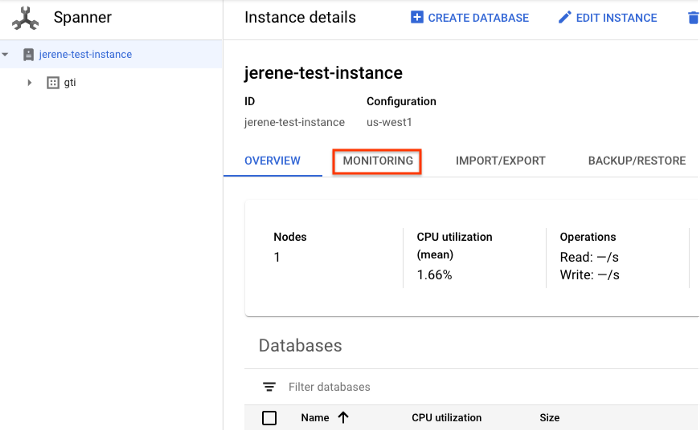Click the Databases section heading
700x430 pixels.
(x=300, y=346)
